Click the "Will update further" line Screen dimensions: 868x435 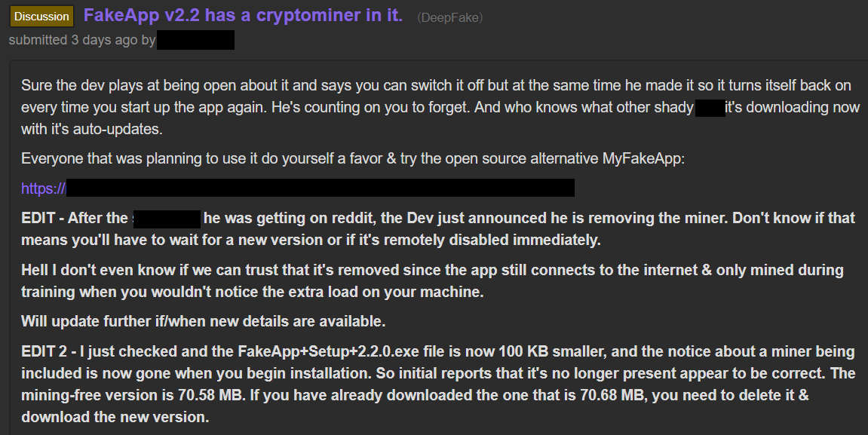(x=203, y=322)
